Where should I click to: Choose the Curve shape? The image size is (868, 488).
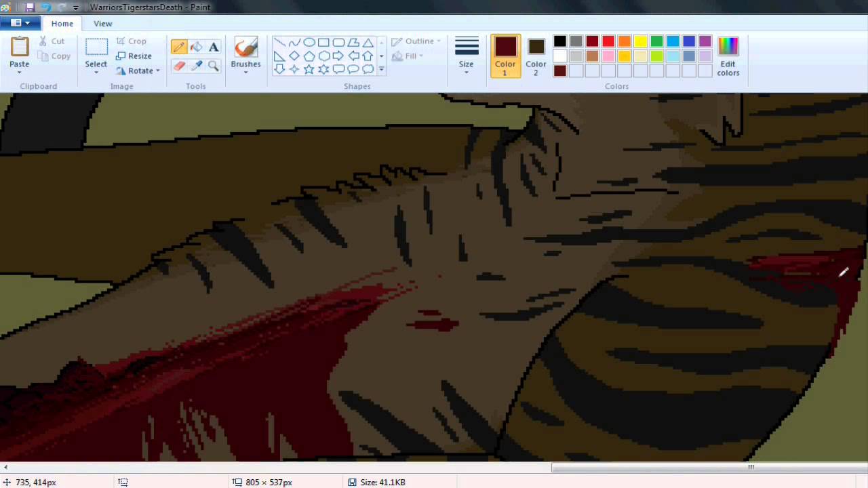click(294, 42)
